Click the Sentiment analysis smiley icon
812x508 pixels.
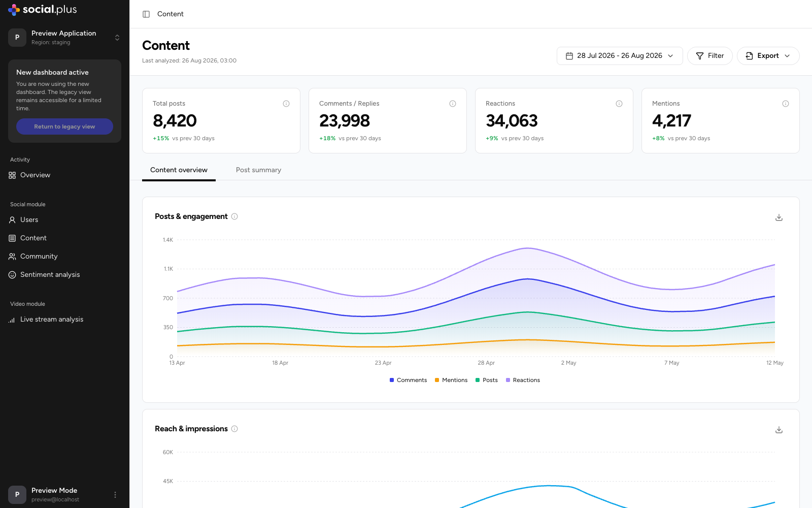tap(12, 275)
